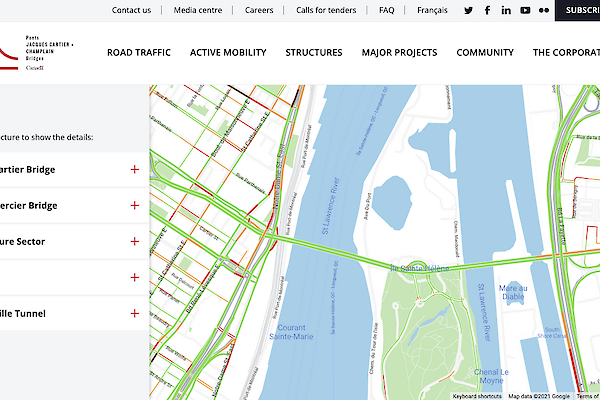Expand the Mercier Bridge section
The image size is (600, 400).
[134, 206]
